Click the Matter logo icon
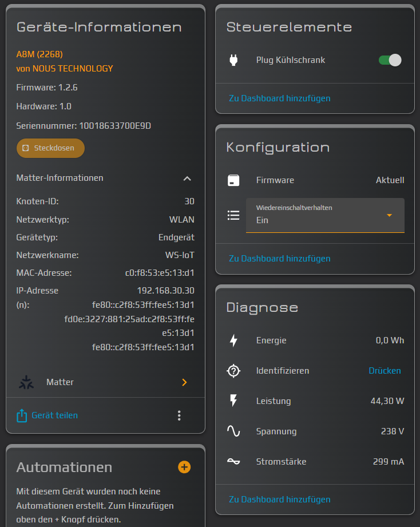Screen dimensions: 420x527 [26, 382]
